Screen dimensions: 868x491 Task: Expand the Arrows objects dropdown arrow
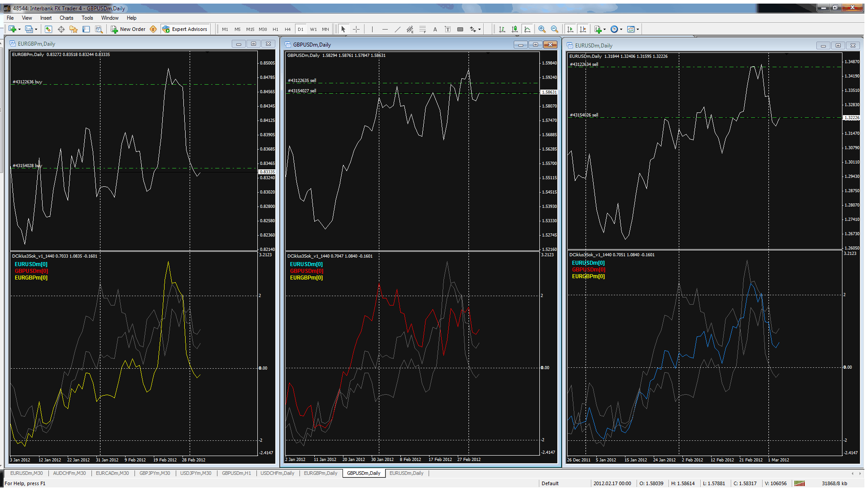point(480,29)
